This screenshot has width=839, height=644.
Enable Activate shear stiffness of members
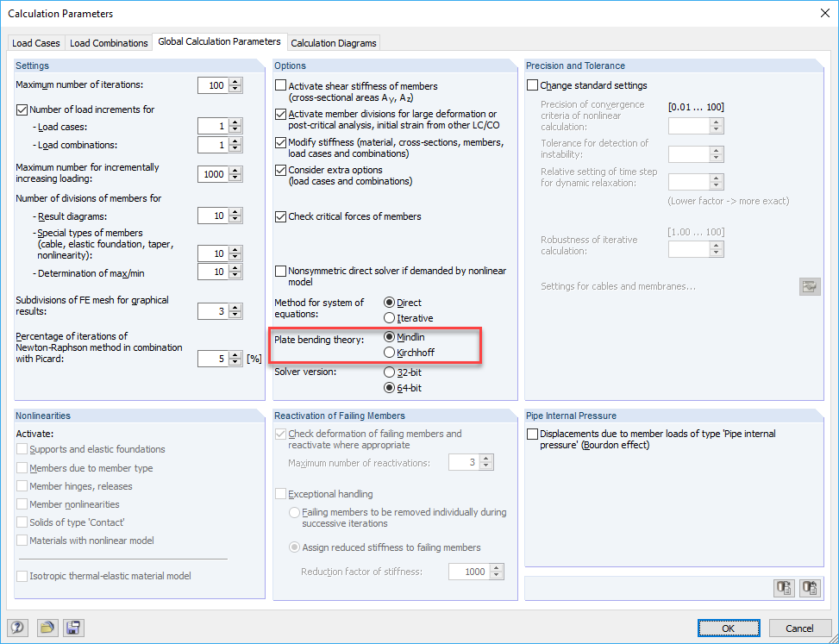(280, 85)
